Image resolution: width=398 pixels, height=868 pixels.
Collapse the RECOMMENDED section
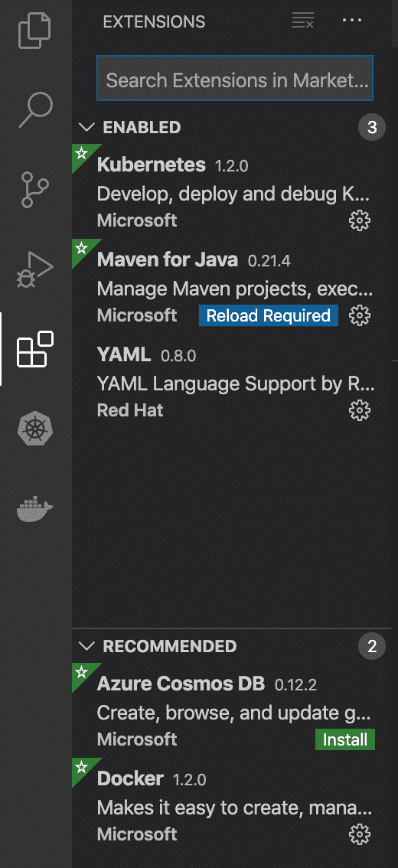coord(87,646)
